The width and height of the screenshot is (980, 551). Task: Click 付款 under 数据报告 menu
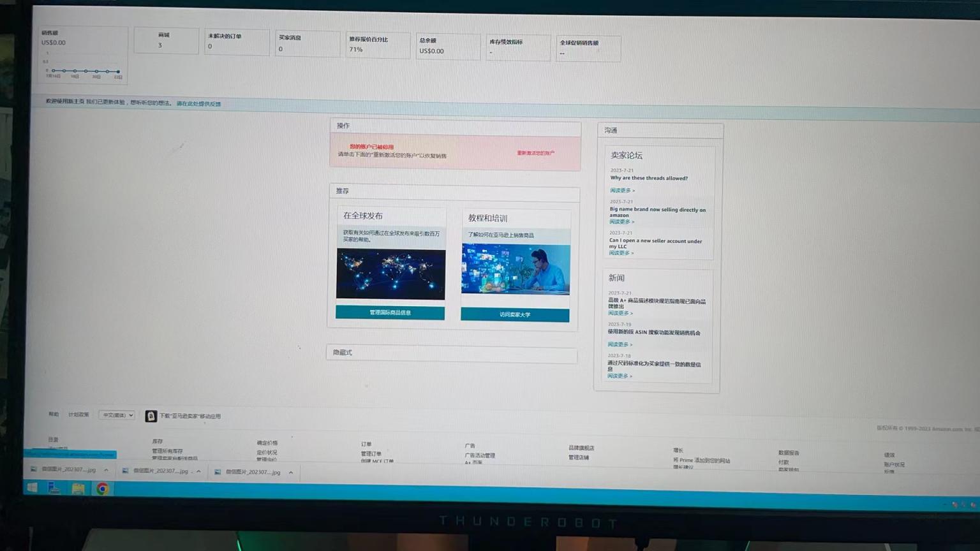[x=783, y=462]
